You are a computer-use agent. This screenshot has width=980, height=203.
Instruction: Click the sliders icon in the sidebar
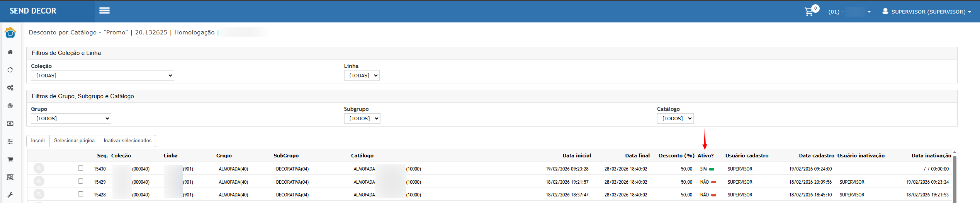click(x=10, y=142)
